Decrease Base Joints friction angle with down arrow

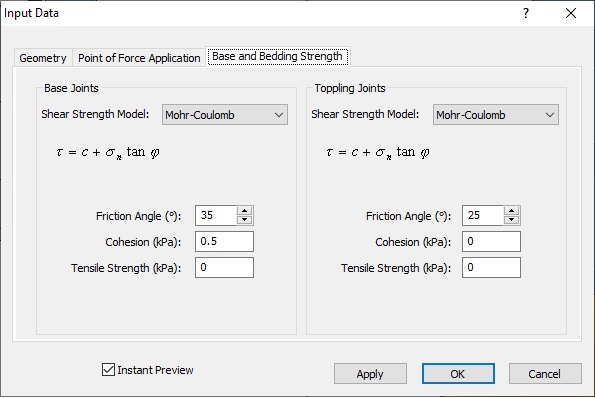pyautogui.click(x=245, y=220)
